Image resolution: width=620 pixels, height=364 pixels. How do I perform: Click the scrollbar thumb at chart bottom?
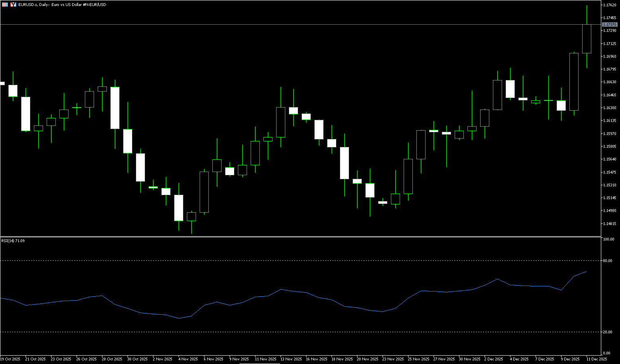[259, 363]
